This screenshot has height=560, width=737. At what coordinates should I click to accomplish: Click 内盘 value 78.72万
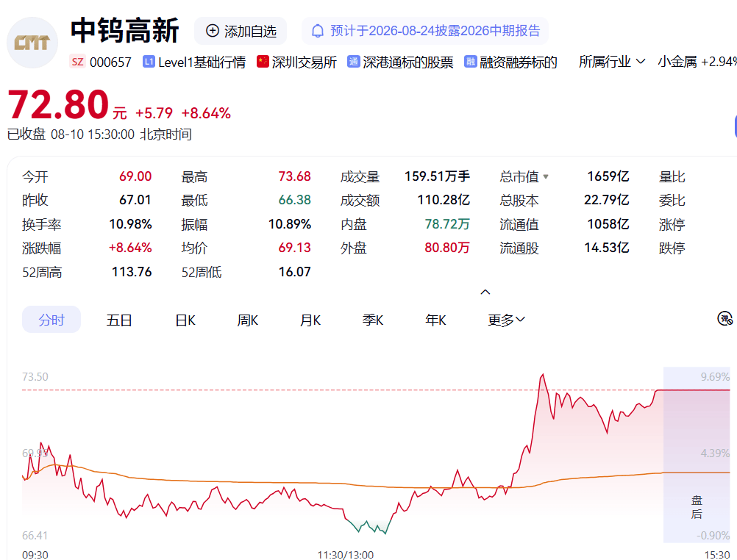[x=447, y=224]
